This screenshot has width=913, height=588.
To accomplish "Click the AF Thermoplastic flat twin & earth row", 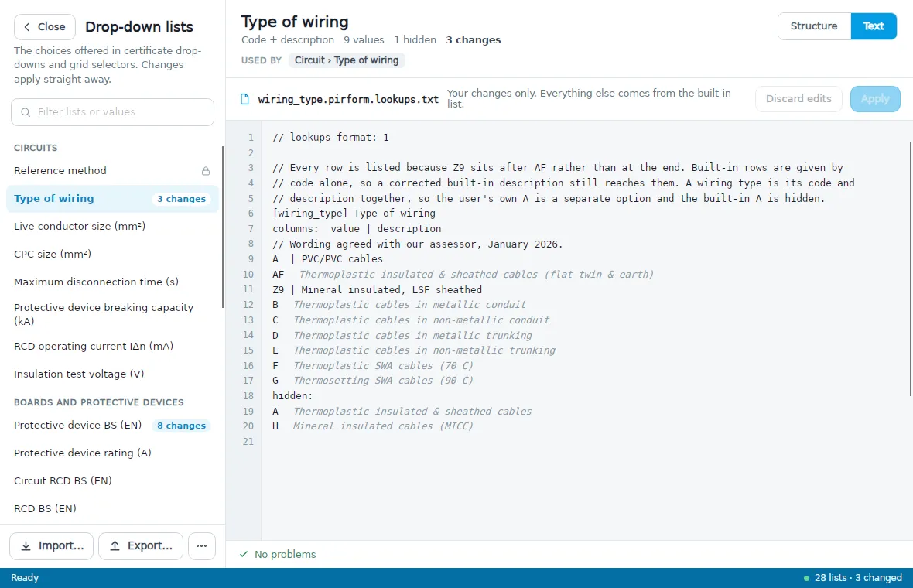I will tap(463, 274).
